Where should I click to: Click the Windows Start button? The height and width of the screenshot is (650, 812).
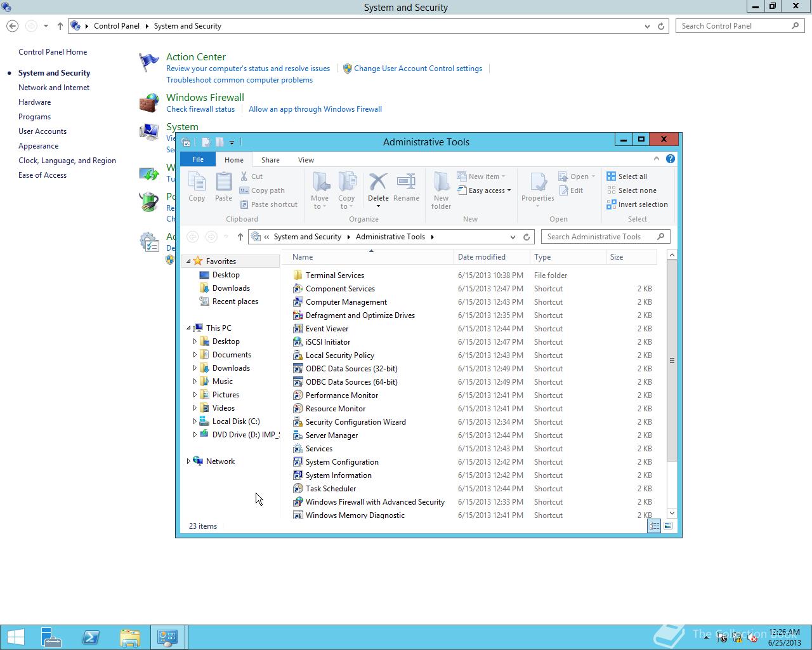(x=15, y=637)
